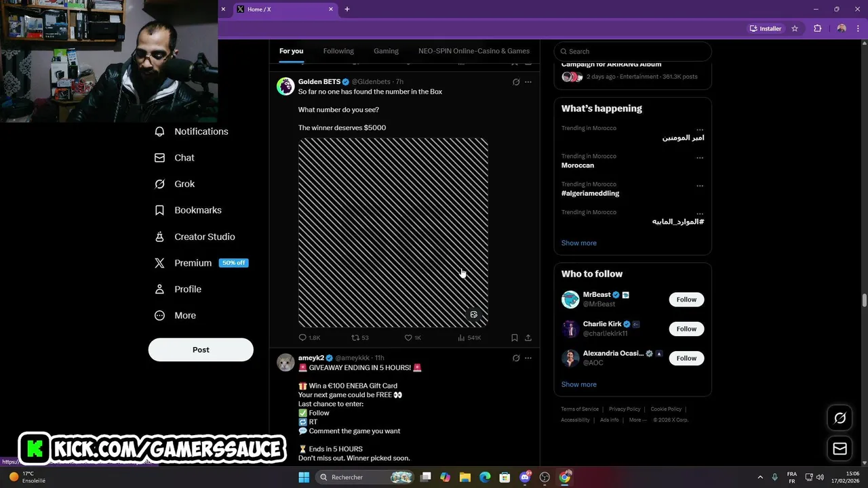Open more options on ameyk2 post
The width and height of the screenshot is (868, 488).
pyautogui.click(x=528, y=358)
